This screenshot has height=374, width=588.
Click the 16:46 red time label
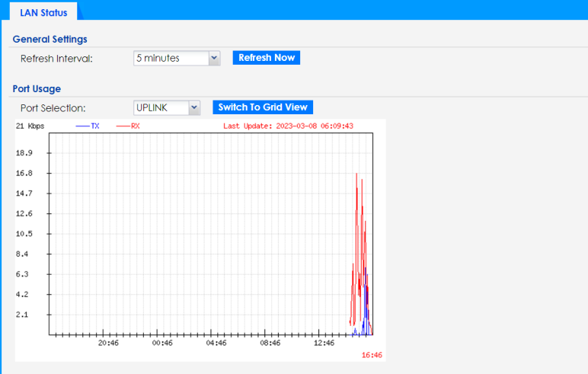(371, 355)
